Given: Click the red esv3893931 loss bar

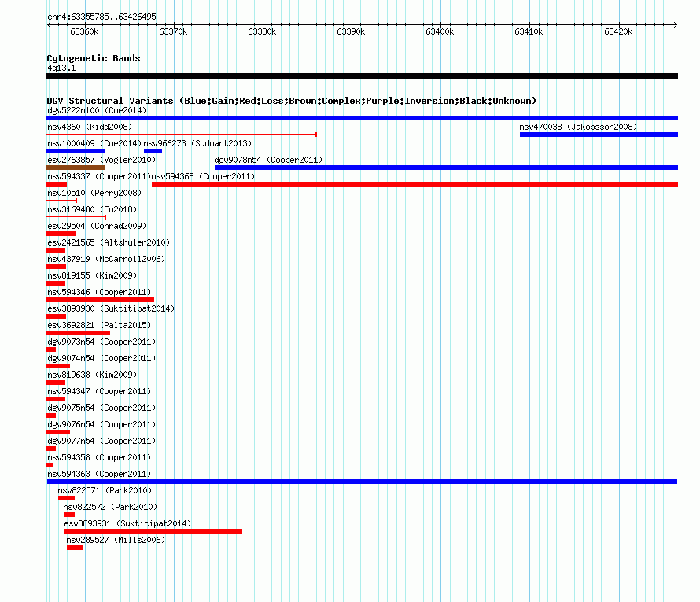Looking at the screenshot, I should tap(153, 531).
